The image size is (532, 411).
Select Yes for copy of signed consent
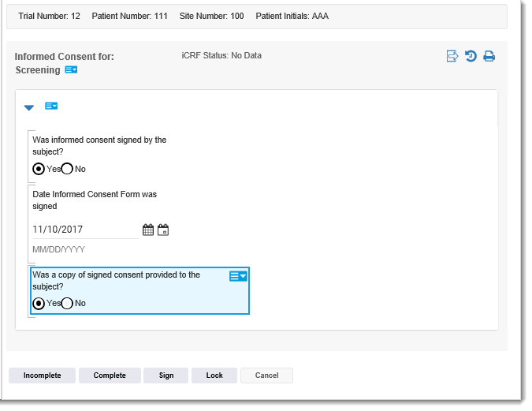(x=39, y=304)
